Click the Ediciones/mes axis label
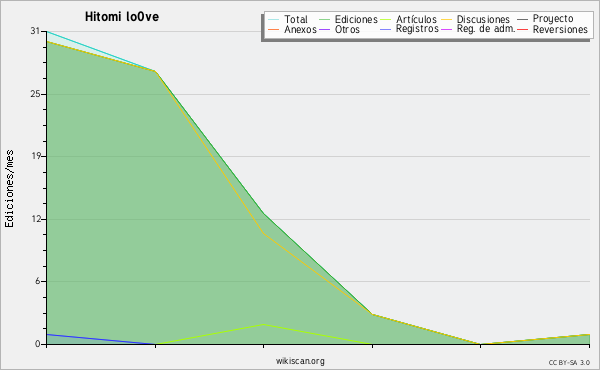Image resolution: width=600 pixels, height=370 pixels. coord(9,189)
